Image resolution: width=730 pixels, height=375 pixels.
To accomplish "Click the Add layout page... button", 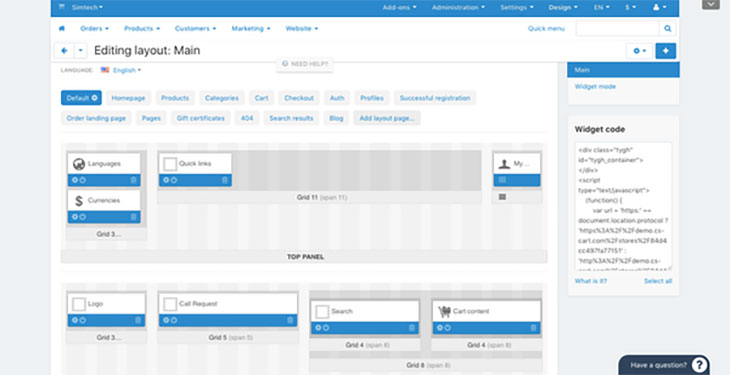I will coord(387,118).
